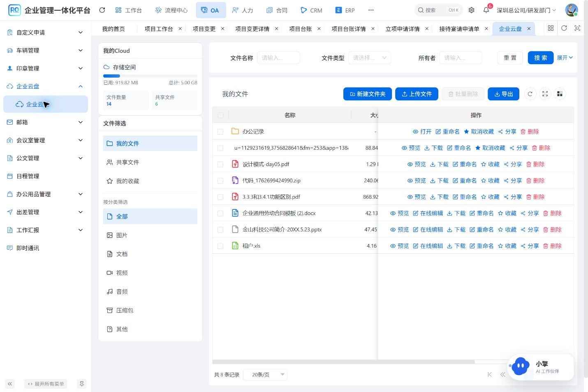Click the storage usage progress bar
Image resolution: width=588 pixels, height=392 pixels.
coord(150,76)
